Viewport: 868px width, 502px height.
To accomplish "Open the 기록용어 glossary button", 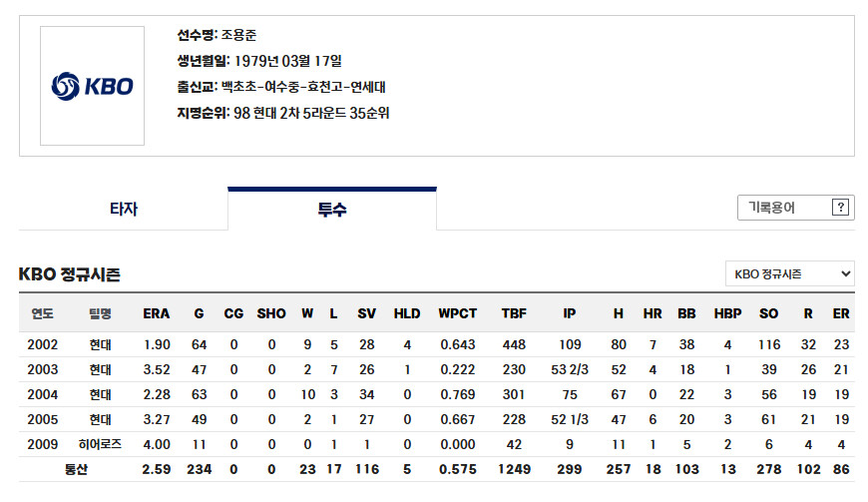I will (795, 208).
